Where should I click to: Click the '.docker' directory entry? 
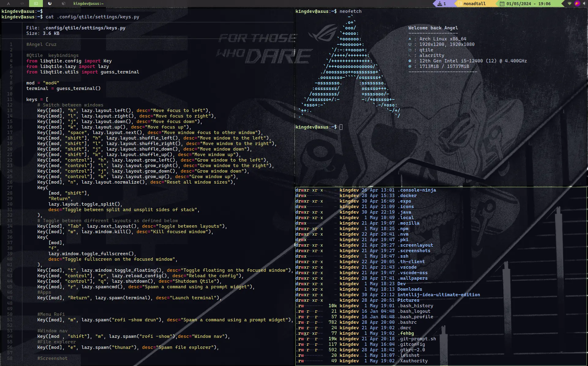[407, 196]
